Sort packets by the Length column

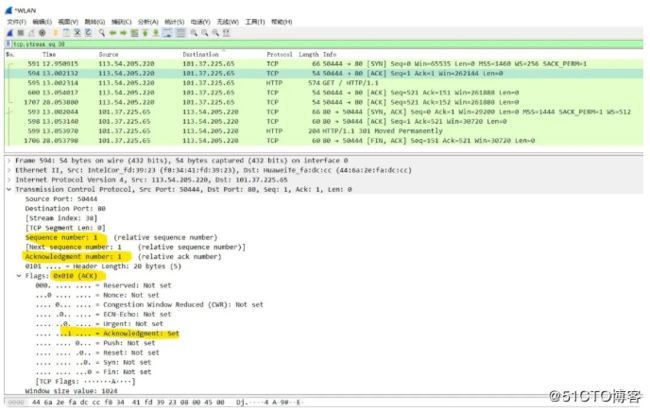tap(309, 54)
